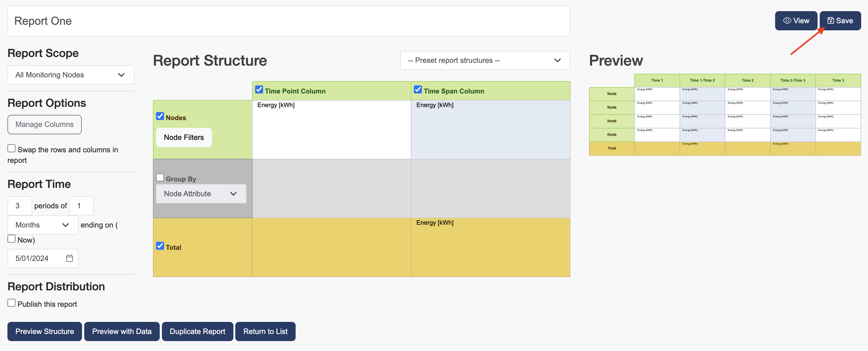Screen dimensions: 868x351
Task: Click 'Preview with Data'
Action: pyautogui.click(x=122, y=331)
